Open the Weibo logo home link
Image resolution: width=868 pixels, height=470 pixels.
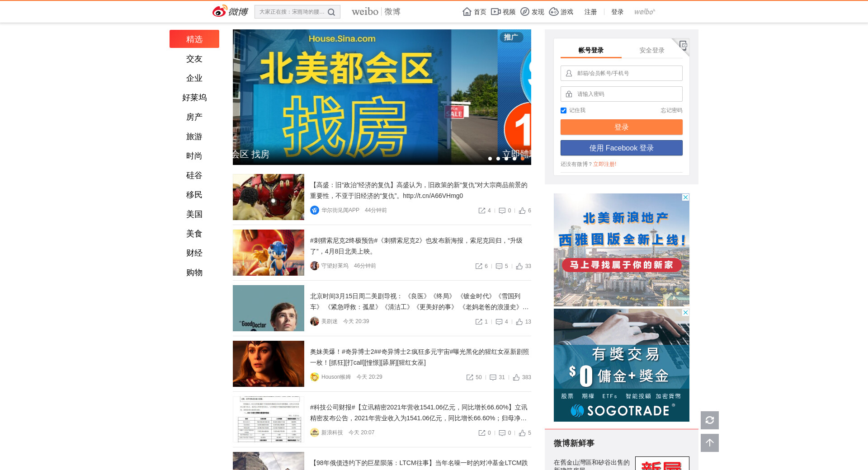(230, 11)
